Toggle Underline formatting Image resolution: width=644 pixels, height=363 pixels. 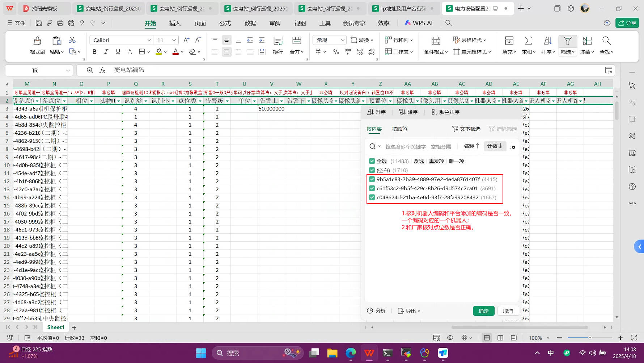(x=118, y=52)
